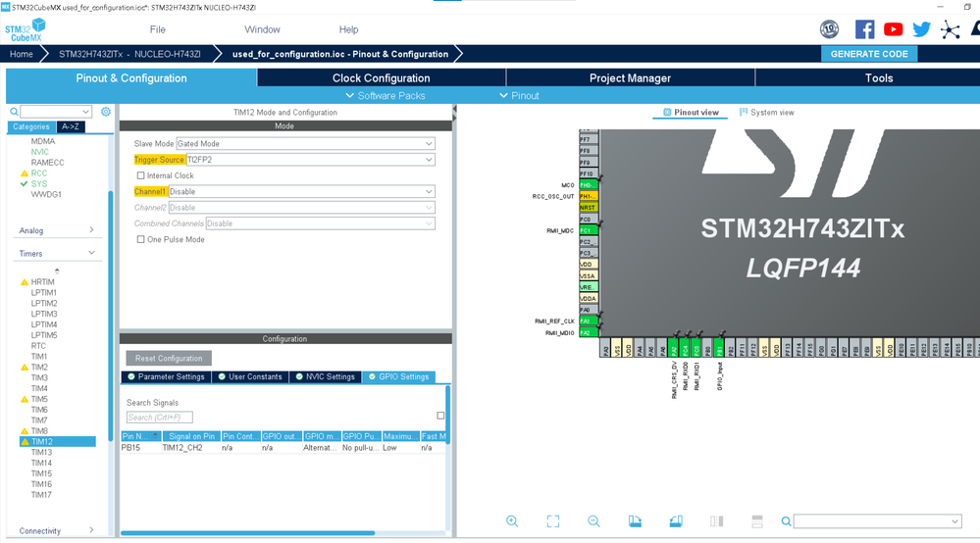
Task: Zoom in on the pinout view
Action: 512,521
